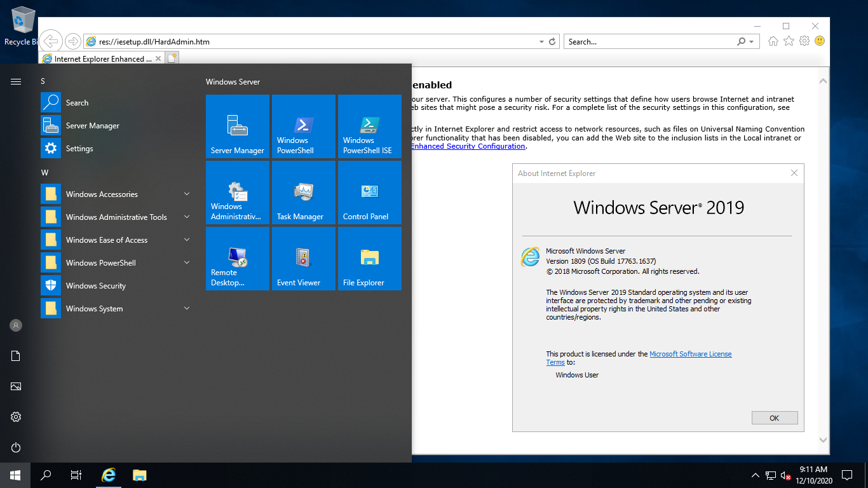
Task: Open Server Manager from the app list
Action: pos(117,126)
